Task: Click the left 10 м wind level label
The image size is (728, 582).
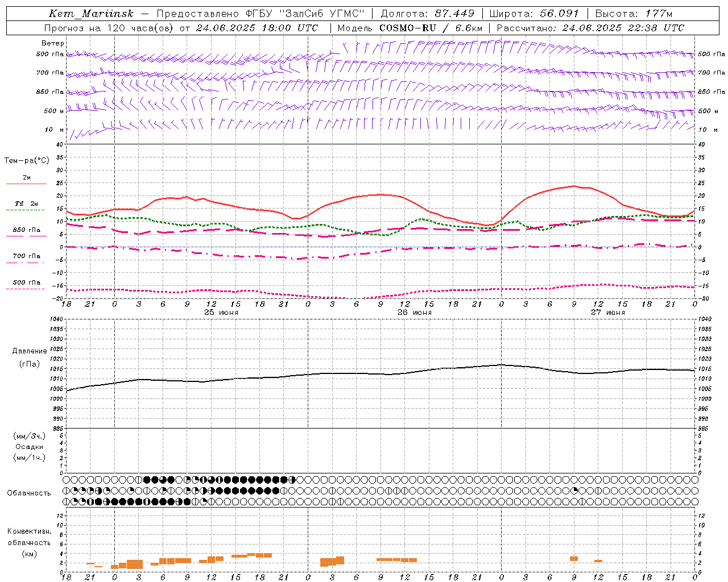Action: coord(55,130)
